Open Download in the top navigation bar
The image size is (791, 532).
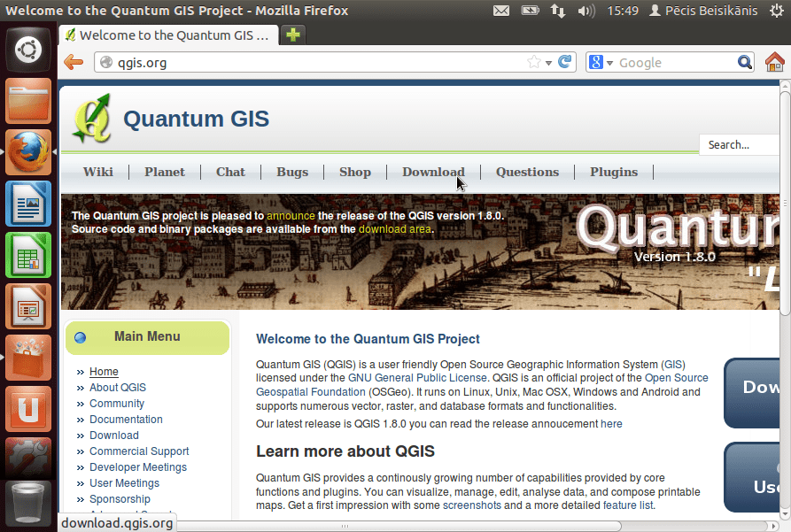tap(433, 172)
